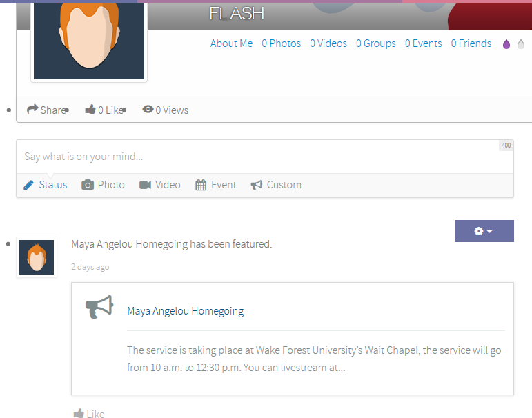Click the Share arrow icon

pyautogui.click(x=32, y=109)
